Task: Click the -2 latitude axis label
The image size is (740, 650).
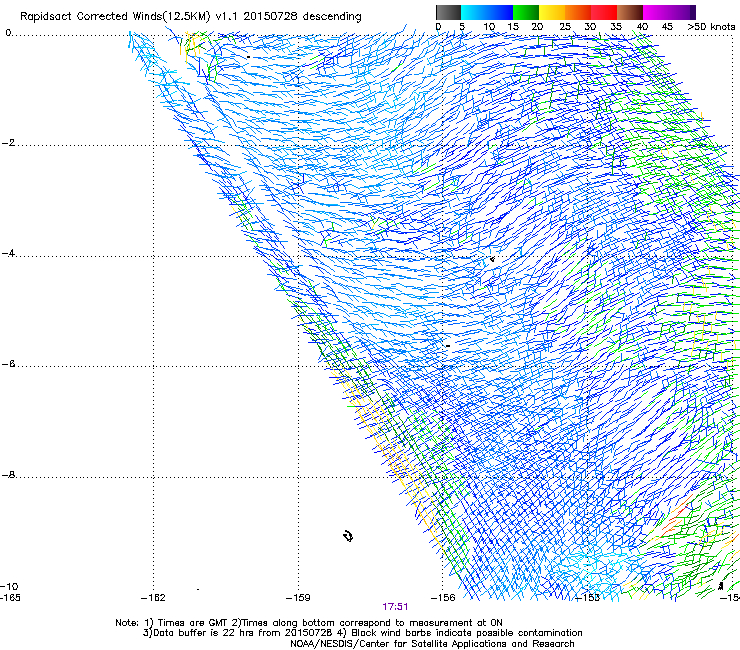Action: 8,143
